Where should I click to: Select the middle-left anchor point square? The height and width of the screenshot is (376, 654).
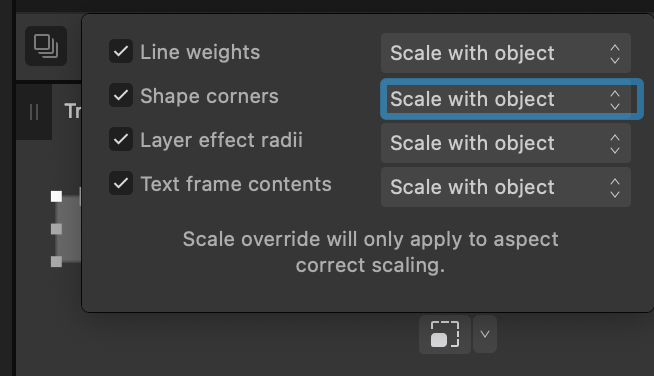tap(56, 229)
